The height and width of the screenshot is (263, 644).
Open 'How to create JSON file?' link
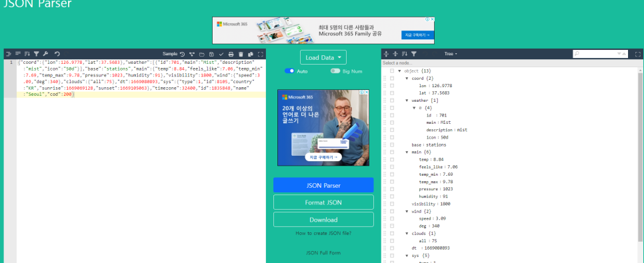(323, 233)
